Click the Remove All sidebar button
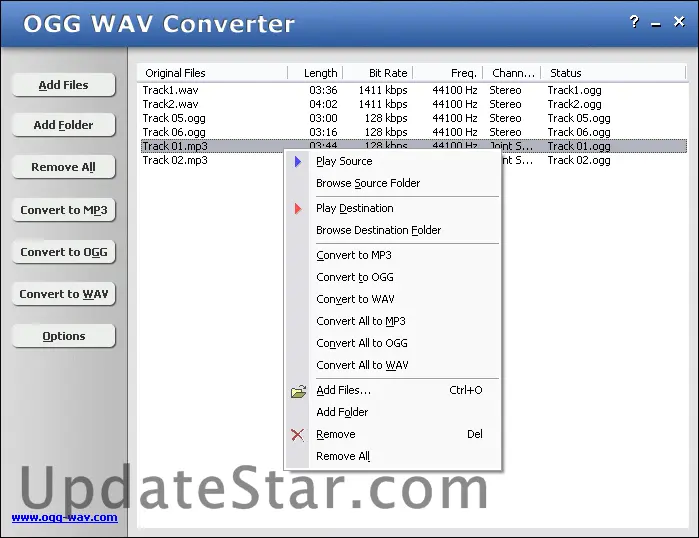 point(63,167)
